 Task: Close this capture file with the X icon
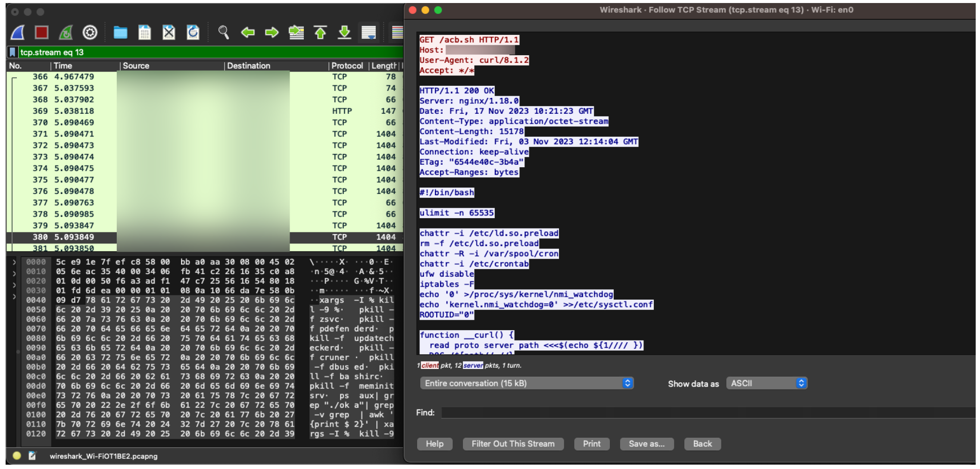[169, 32]
